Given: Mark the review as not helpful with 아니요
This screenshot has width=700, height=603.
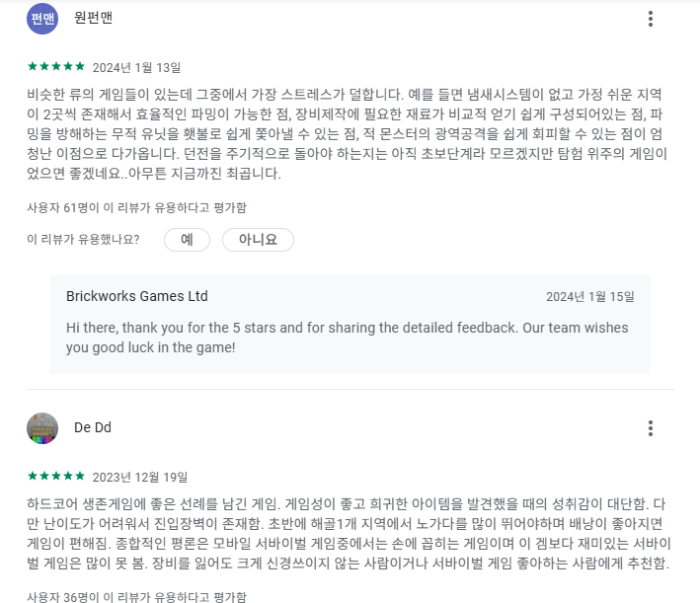Looking at the screenshot, I should [258, 240].
